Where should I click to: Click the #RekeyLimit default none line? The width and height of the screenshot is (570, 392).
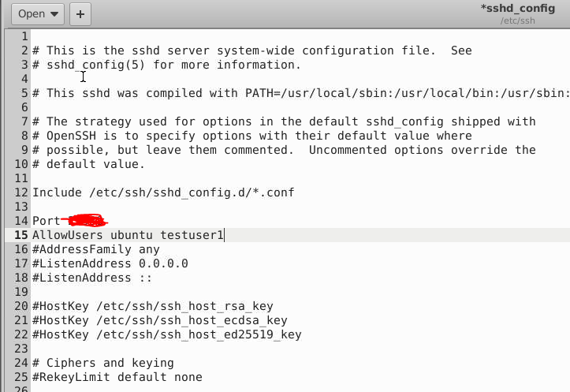pyautogui.click(x=117, y=377)
